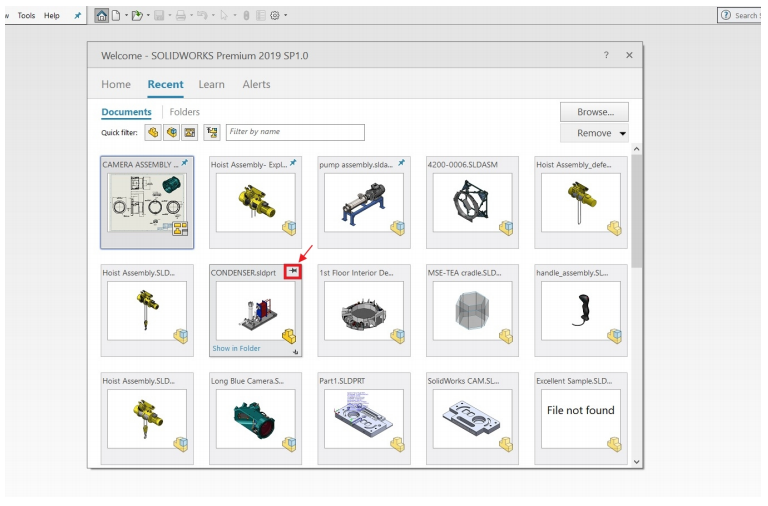Expand the Print dropdown arrow
The width and height of the screenshot is (768, 506).
192,16
